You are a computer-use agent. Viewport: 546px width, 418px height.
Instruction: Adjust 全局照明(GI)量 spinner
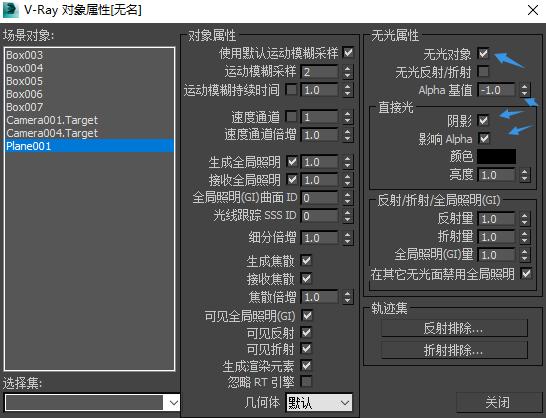click(x=524, y=255)
